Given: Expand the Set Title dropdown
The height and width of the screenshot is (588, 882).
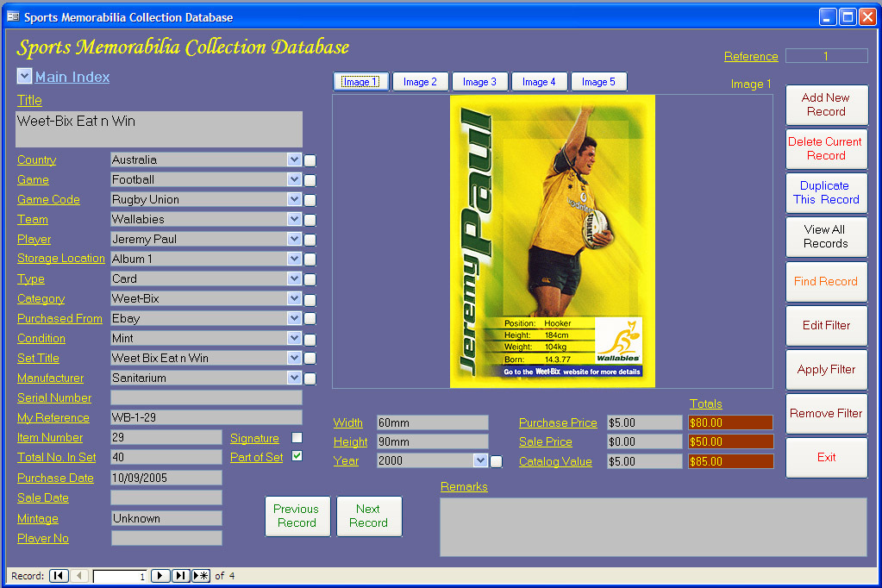Looking at the screenshot, I should click(x=294, y=357).
